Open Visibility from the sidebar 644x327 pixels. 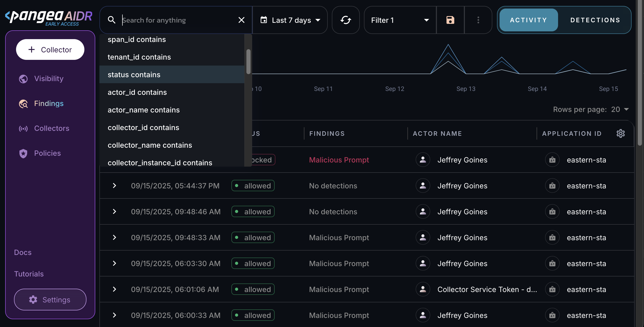coord(49,79)
